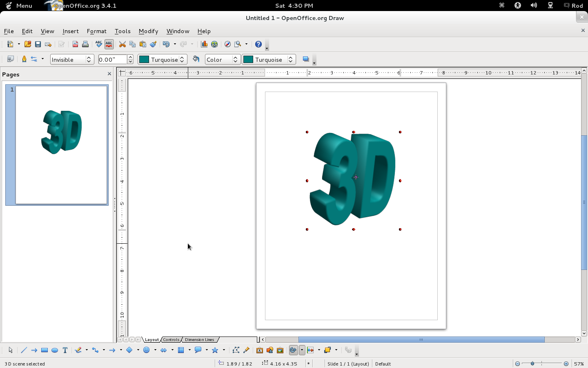This screenshot has width=588, height=368.
Task: Toggle the Rotate effects mode button
Action: click(x=293, y=350)
